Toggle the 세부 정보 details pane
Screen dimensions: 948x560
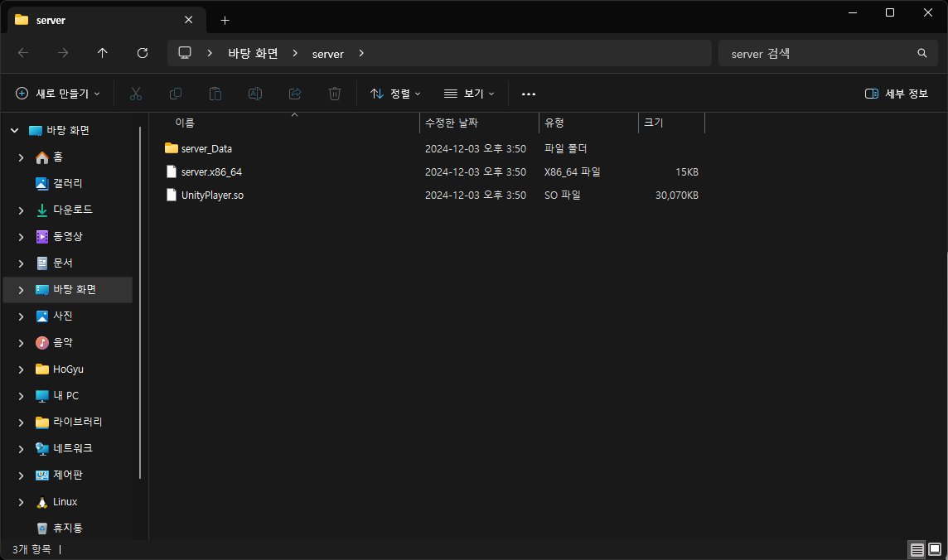pyautogui.click(x=896, y=94)
